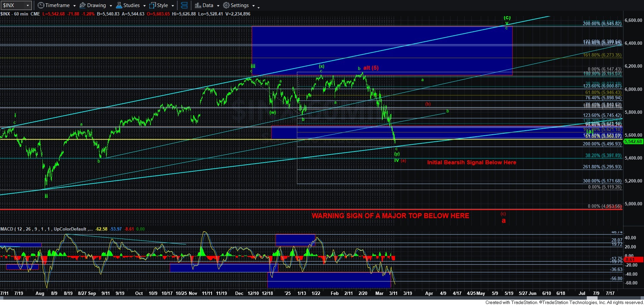Select the red alt (5) wave label
The height and width of the screenshot is (305, 644).
pos(371,68)
